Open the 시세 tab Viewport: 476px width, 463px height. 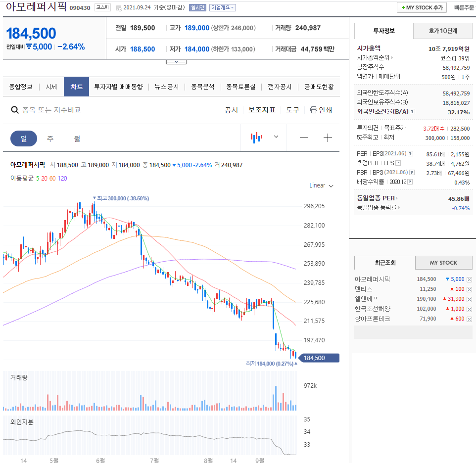point(51,87)
